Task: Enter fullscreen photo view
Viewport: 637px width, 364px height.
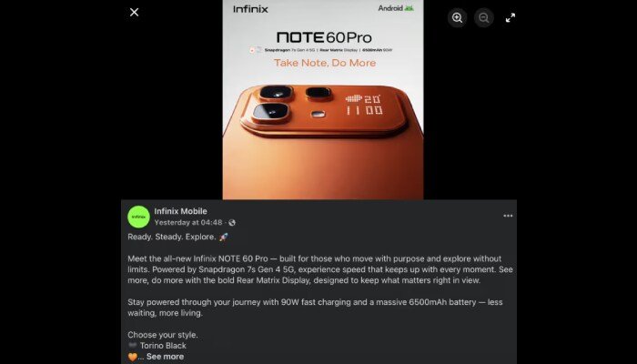Action: [x=511, y=18]
